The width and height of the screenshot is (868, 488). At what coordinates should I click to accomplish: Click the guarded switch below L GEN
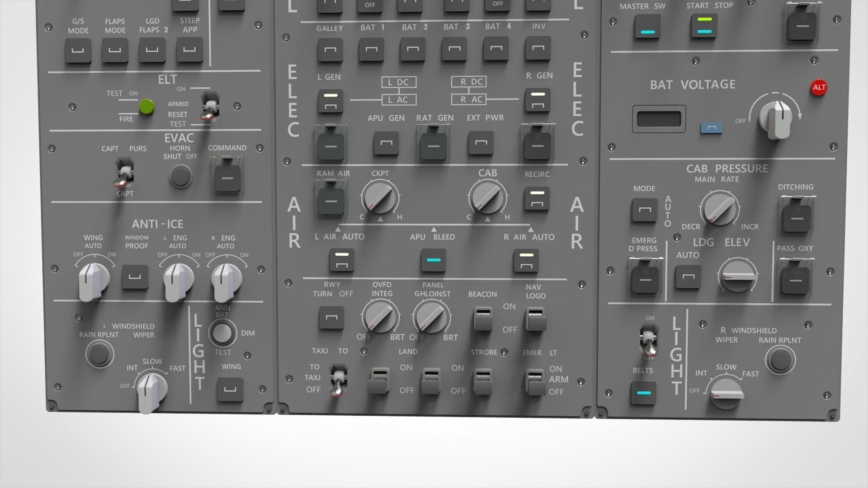click(x=330, y=143)
